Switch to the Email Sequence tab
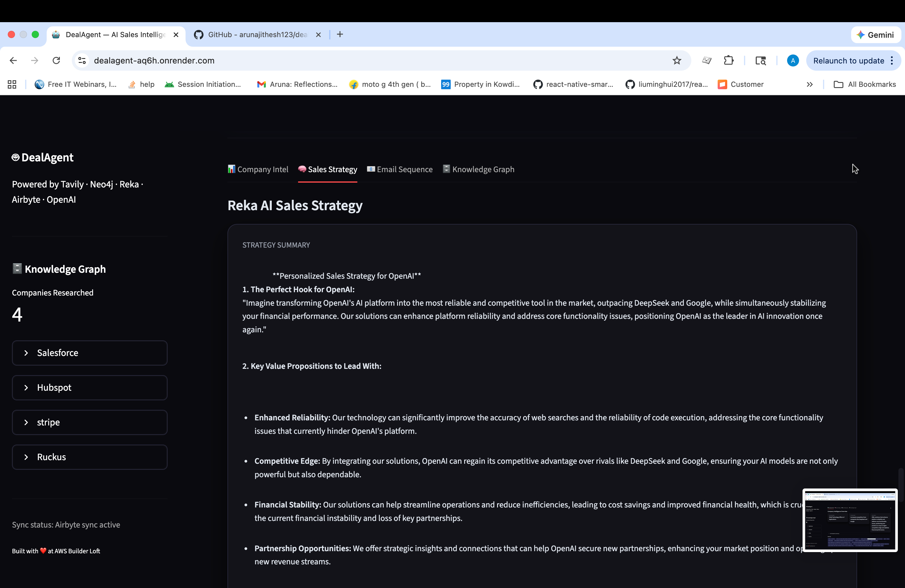Viewport: 905px width, 588px height. [400, 169]
